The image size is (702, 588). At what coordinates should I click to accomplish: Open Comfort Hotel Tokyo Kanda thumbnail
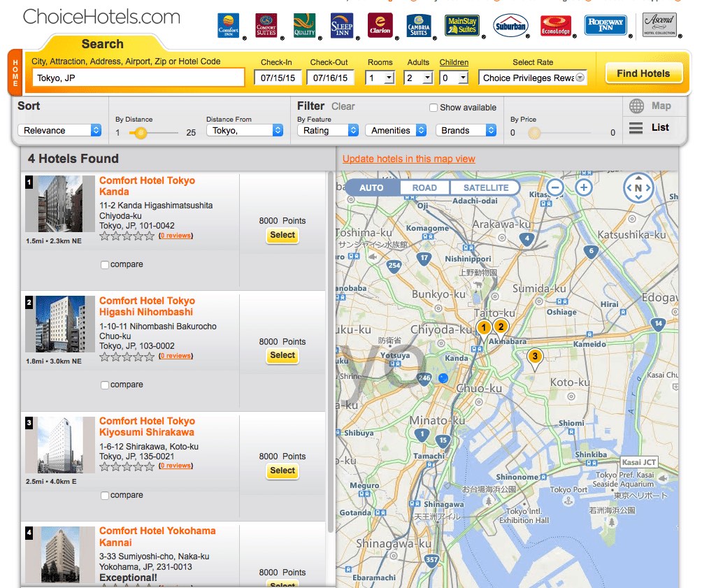point(60,203)
